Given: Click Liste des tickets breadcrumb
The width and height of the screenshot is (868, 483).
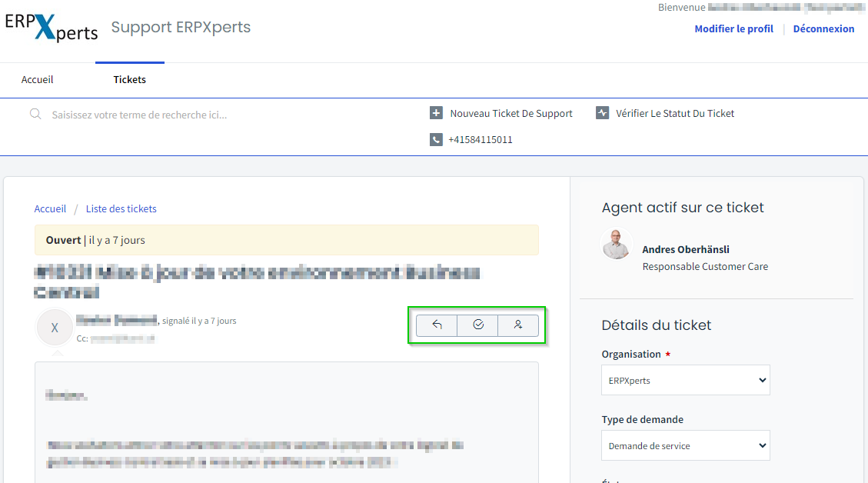Looking at the screenshot, I should point(121,209).
